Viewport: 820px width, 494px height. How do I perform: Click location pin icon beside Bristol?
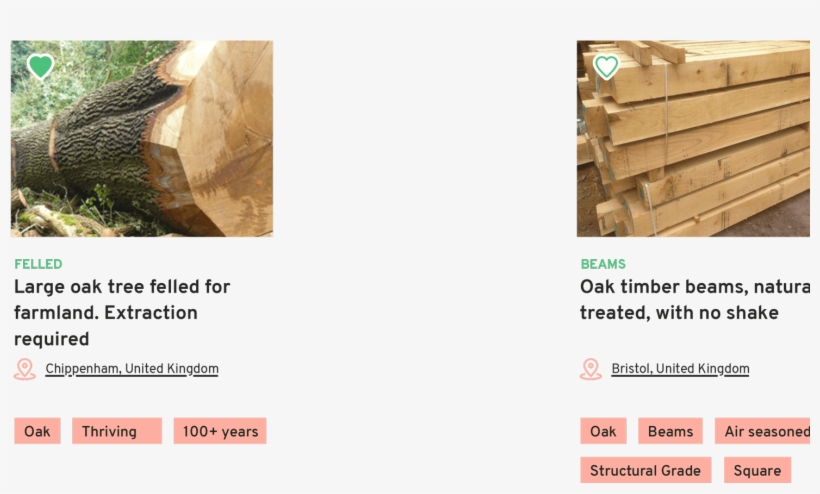[591, 369]
